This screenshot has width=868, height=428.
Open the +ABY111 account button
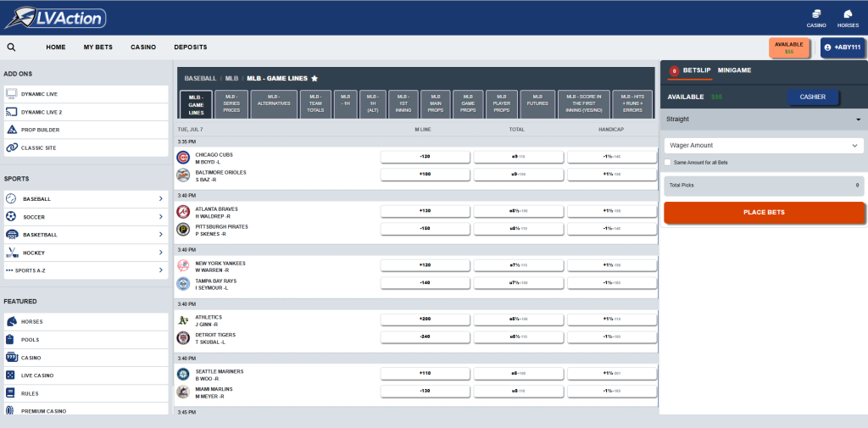click(842, 47)
